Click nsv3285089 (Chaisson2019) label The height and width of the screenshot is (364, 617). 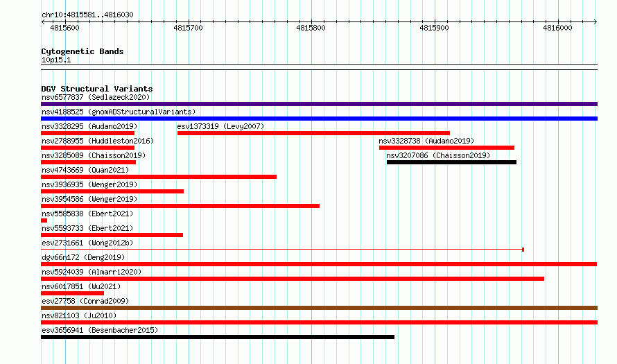[94, 155]
